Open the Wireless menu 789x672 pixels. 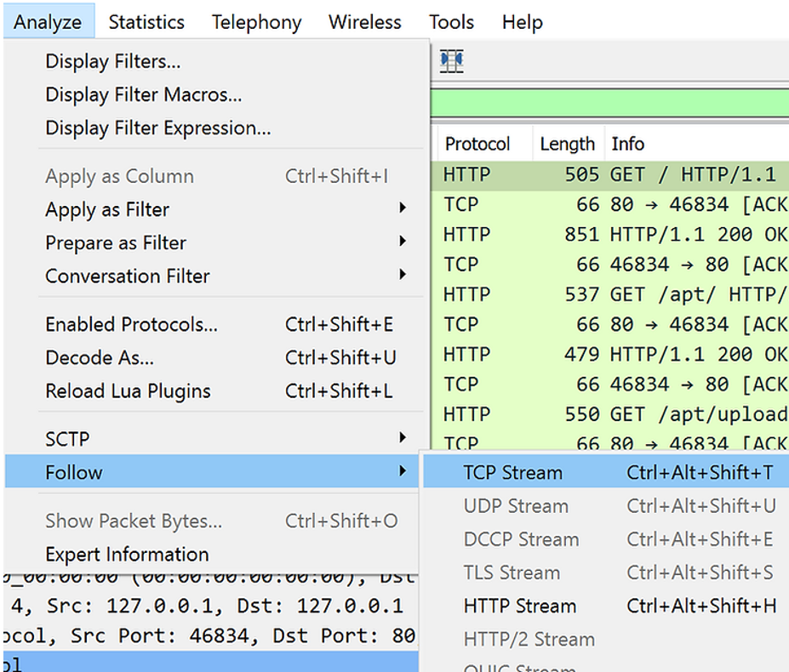tap(364, 22)
